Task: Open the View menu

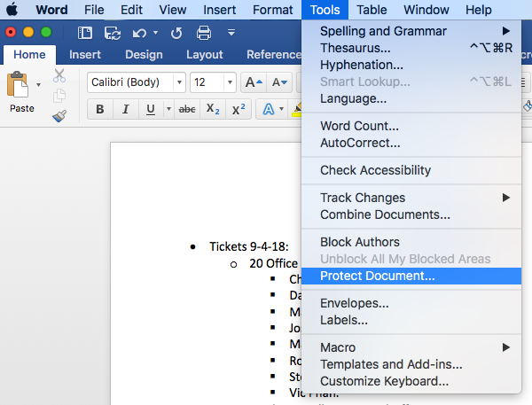Action: 173,10
